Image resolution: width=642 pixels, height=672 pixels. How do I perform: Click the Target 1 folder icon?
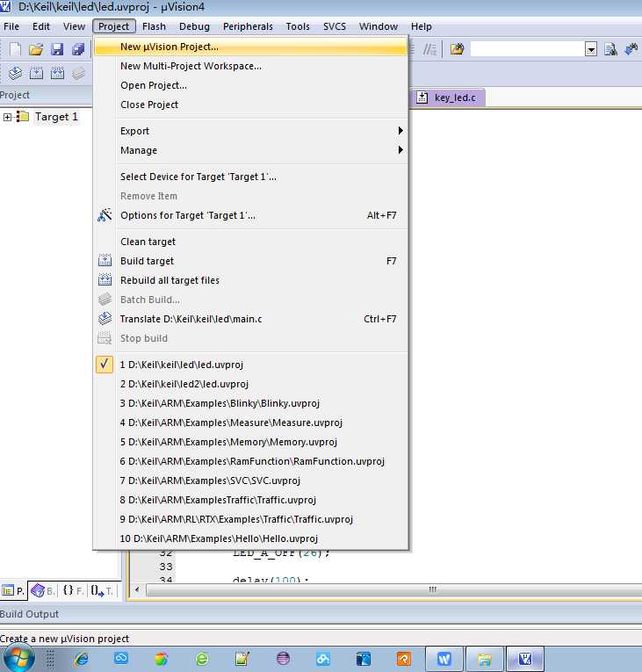pos(22,116)
